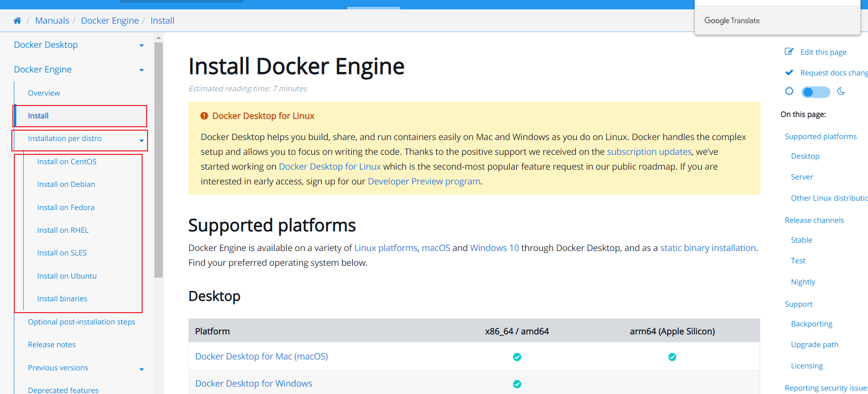The image size is (868, 394).
Task: Open Optional post-installation steps
Action: [81, 322]
